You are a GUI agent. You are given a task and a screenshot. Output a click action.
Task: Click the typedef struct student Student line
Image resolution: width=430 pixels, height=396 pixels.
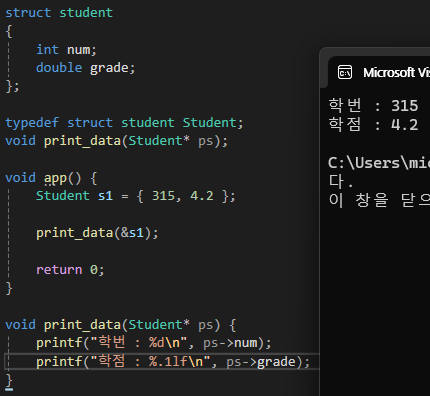coord(124,123)
